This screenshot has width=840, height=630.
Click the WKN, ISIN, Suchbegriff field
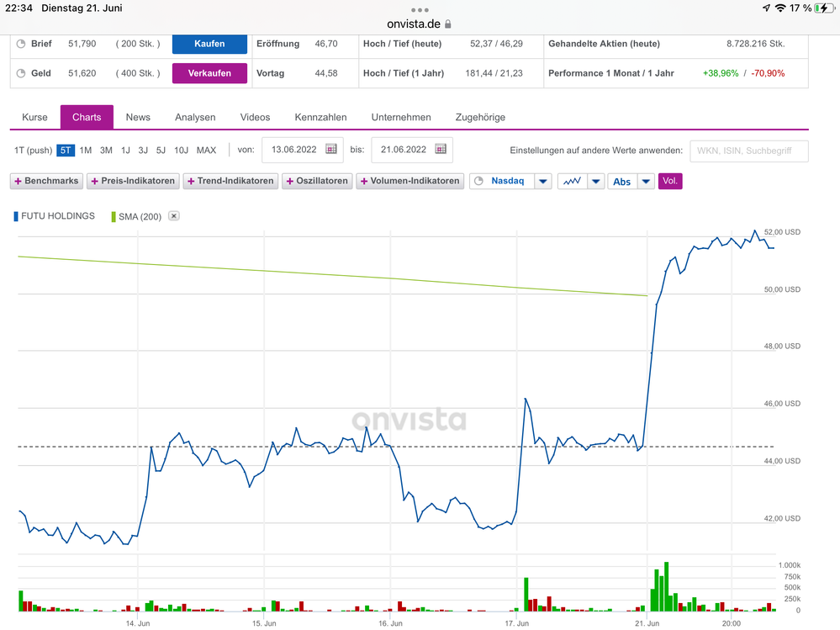pyautogui.click(x=748, y=151)
